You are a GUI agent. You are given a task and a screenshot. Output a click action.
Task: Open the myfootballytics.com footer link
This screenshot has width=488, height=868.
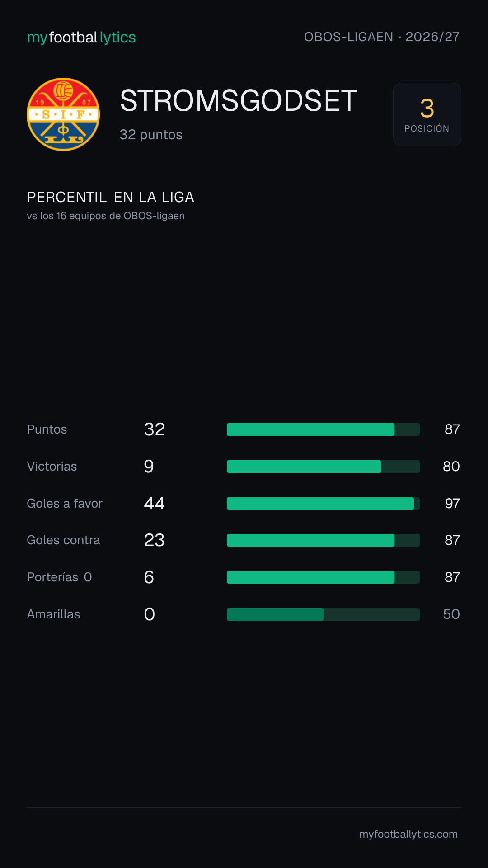(x=408, y=834)
